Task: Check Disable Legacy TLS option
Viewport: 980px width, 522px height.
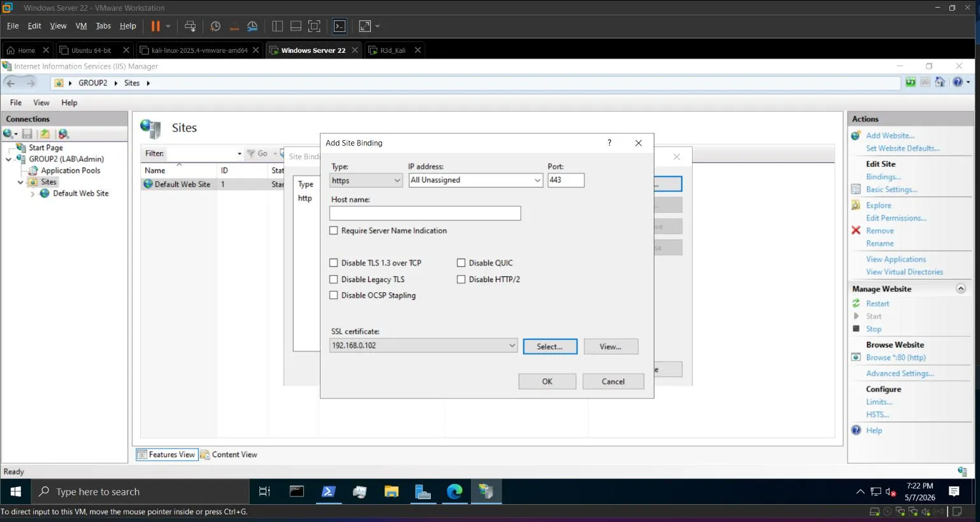Action: tap(333, 279)
